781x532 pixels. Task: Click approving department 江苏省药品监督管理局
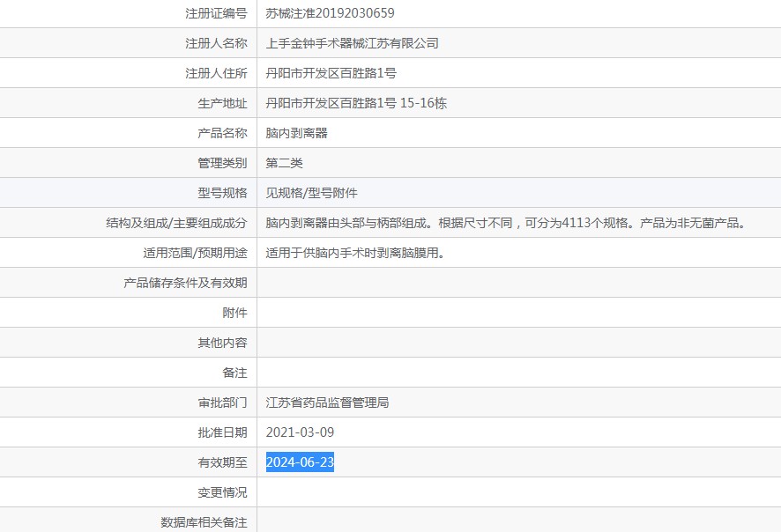click(x=327, y=403)
